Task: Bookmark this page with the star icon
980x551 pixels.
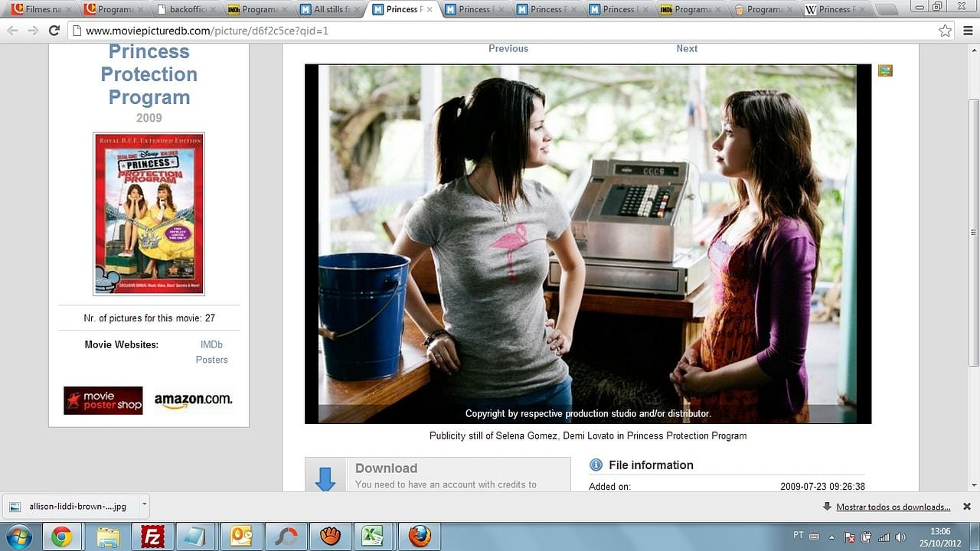Action: click(945, 31)
